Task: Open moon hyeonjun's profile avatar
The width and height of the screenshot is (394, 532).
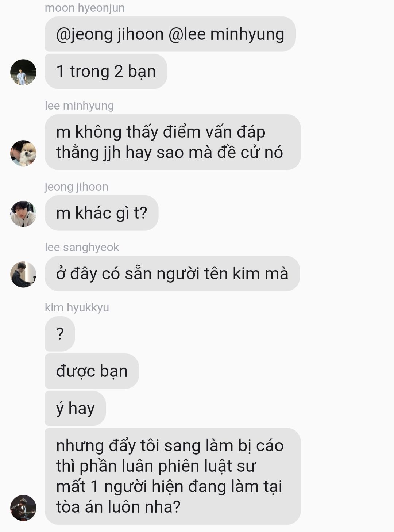Action: point(23,72)
